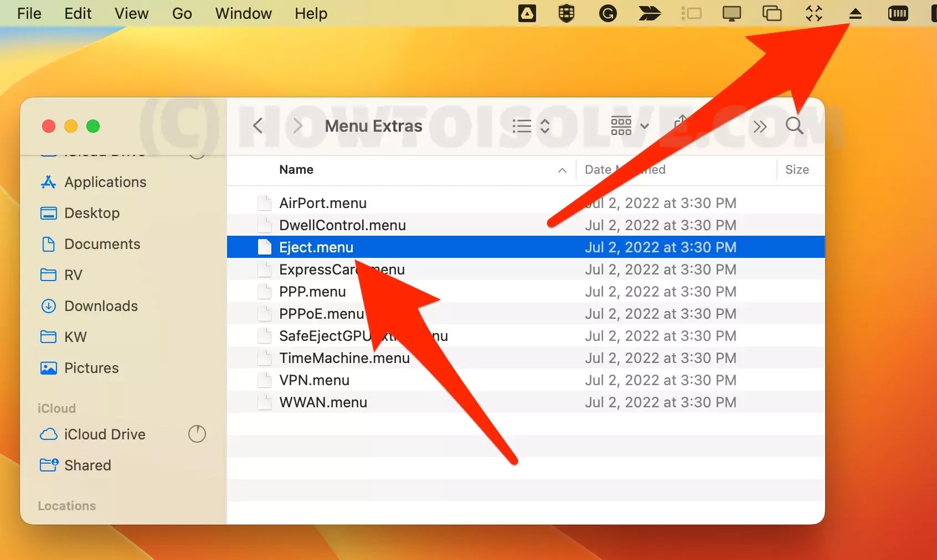Click the back navigation arrow
The height and width of the screenshot is (560, 937).
257,126
